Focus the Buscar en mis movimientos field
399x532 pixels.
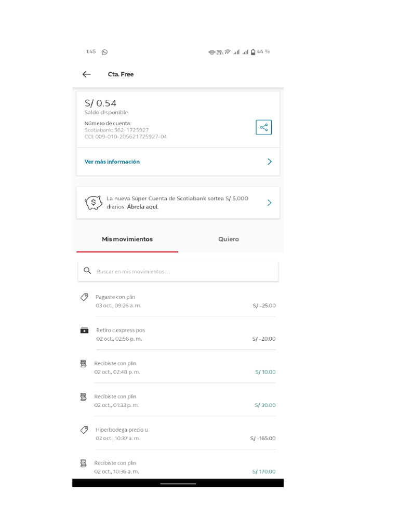(182, 272)
